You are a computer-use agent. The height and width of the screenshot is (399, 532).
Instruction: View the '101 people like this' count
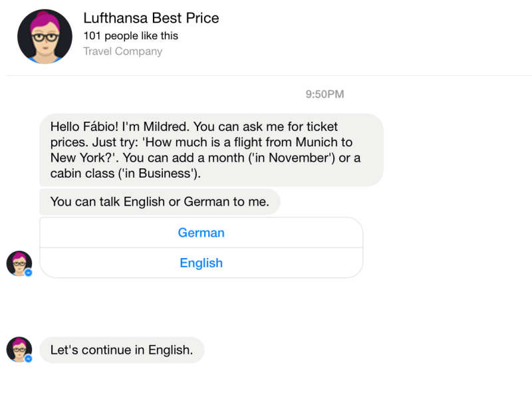[130, 36]
